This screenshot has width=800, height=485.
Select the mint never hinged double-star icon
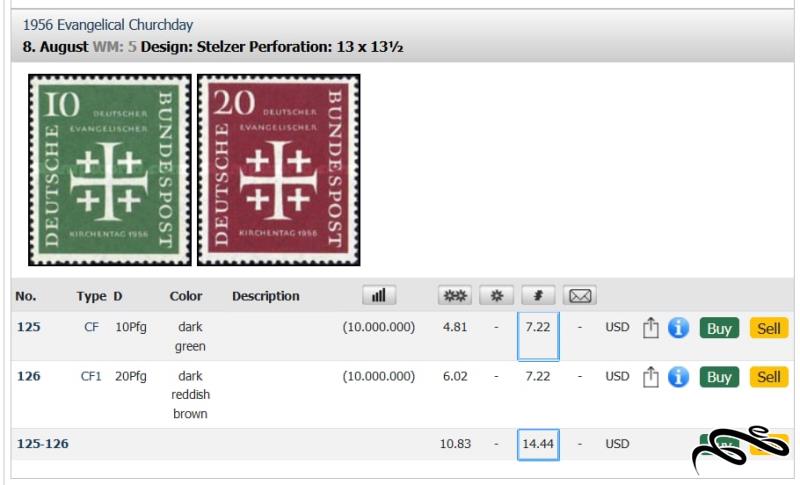[455, 295]
